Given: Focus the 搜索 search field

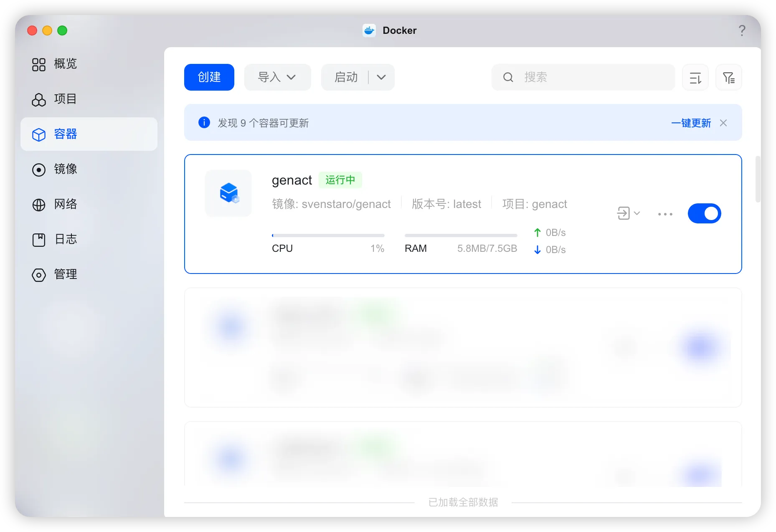Looking at the screenshot, I should tap(583, 77).
